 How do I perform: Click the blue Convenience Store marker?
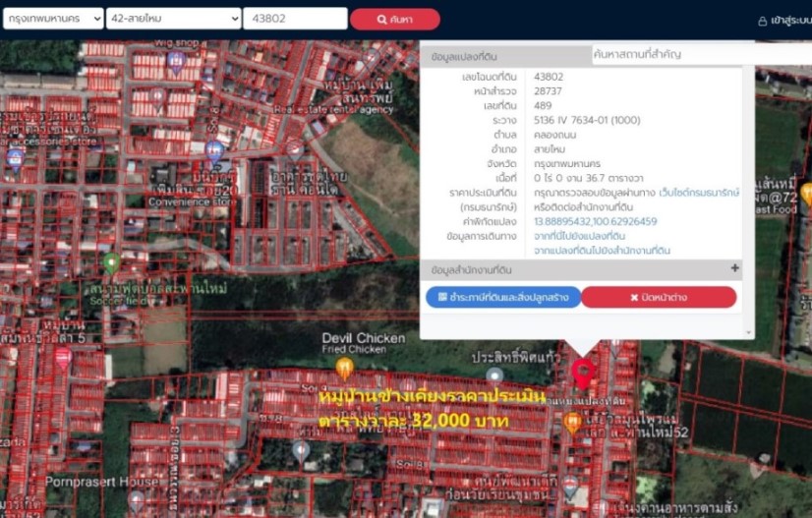click(214, 151)
